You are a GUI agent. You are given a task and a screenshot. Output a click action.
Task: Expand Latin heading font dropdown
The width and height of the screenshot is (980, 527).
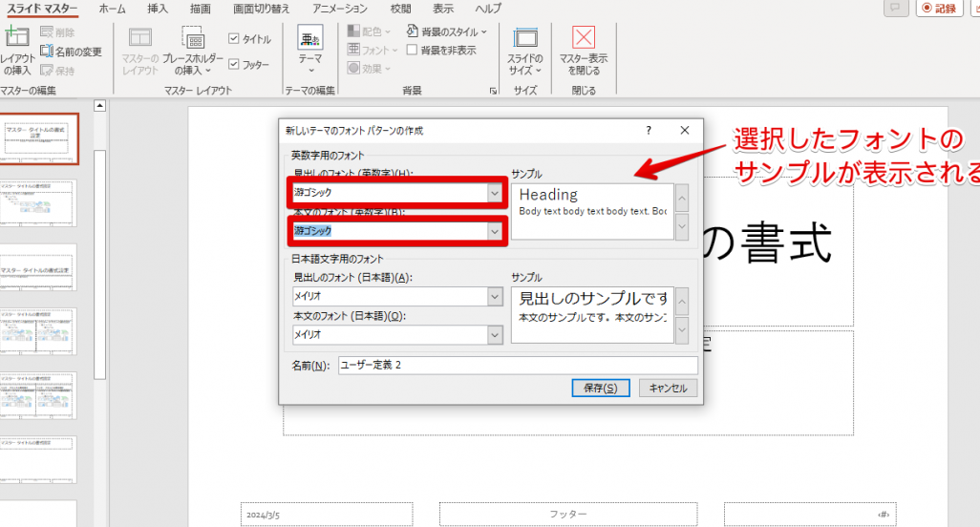click(495, 193)
